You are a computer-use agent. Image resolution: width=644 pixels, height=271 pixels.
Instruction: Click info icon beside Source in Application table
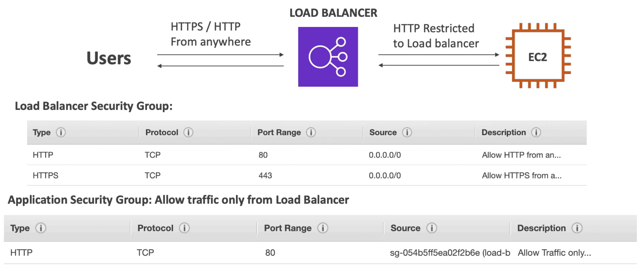point(431,228)
